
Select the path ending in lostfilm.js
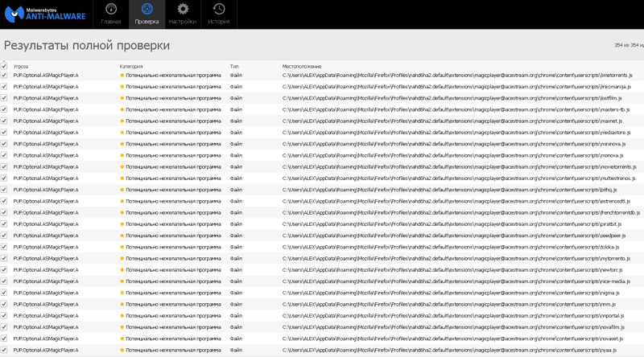[x=452, y=98]
